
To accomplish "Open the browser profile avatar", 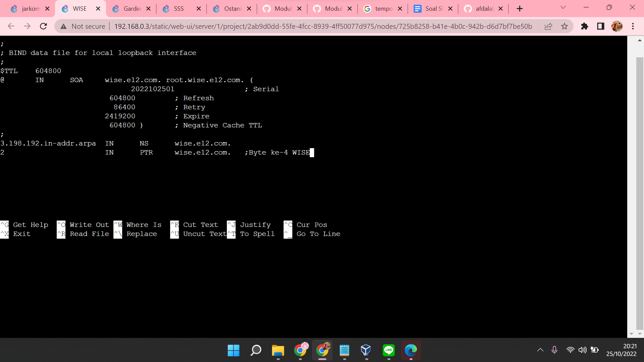I will (617, 26).
